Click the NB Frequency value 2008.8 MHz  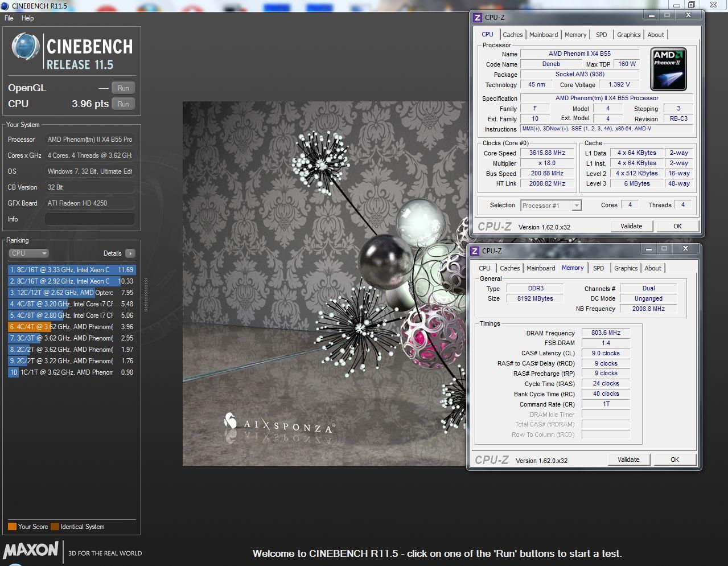tap(648, 309)
